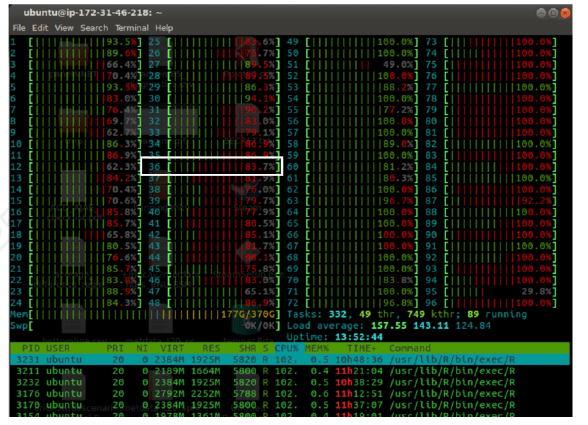The height and width of the screenshot is (425, 588).
Task: Click RES value 2252M
Action: tap(206, 394)
